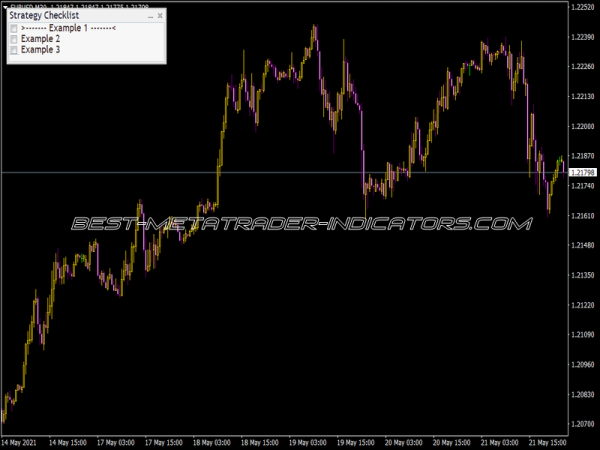
Task: Click the 1.21350 price scale label
Action: (581, 275)
